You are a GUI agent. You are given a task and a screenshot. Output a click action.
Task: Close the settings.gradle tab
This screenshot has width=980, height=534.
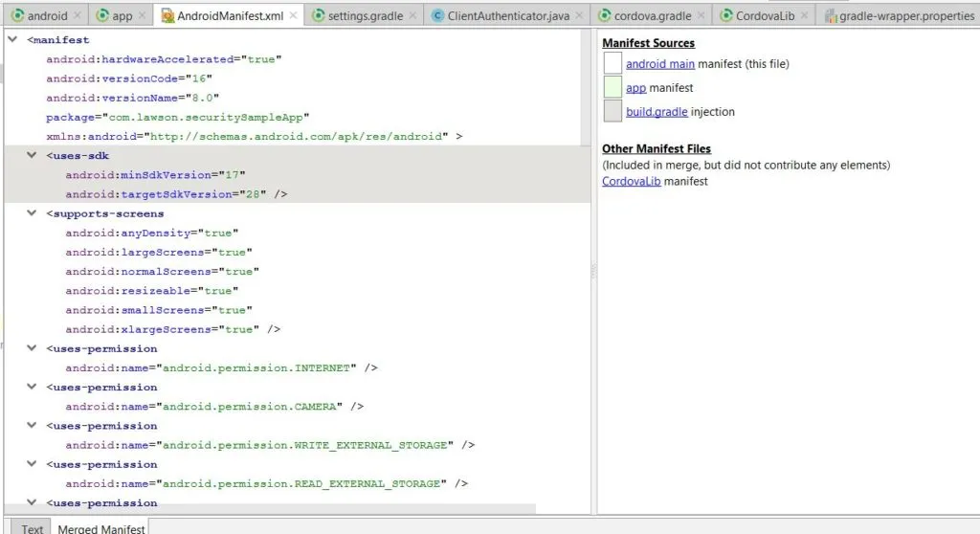tap(413, 16)
